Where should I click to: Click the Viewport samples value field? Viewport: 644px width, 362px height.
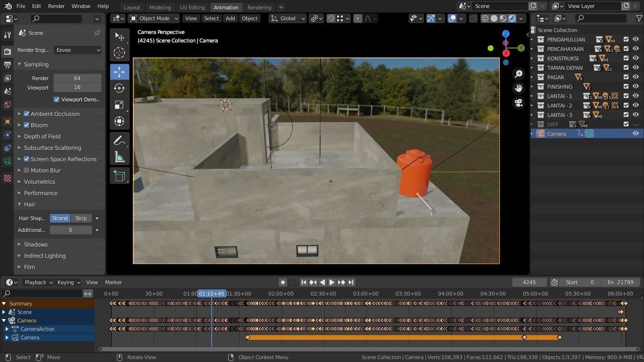point(77,88)
